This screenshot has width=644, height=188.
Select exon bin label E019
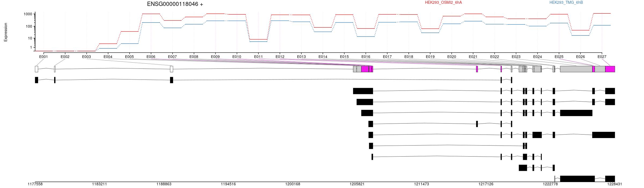(430, 57)
